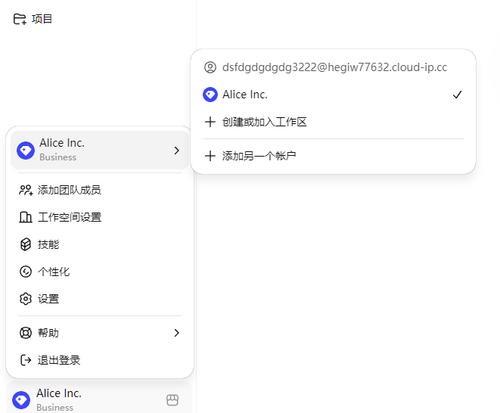This screenshot has height=413, width=500.
Task: Select 添加团队成员 menu item
Action: click(x=100, y=190)
